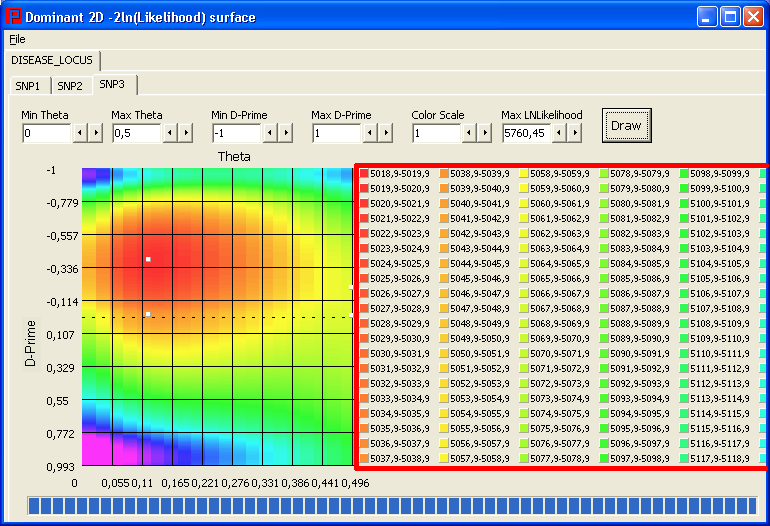Click the 0,276 Theta axis label
The width and height of the screenshot is (770, 526).
235,483
